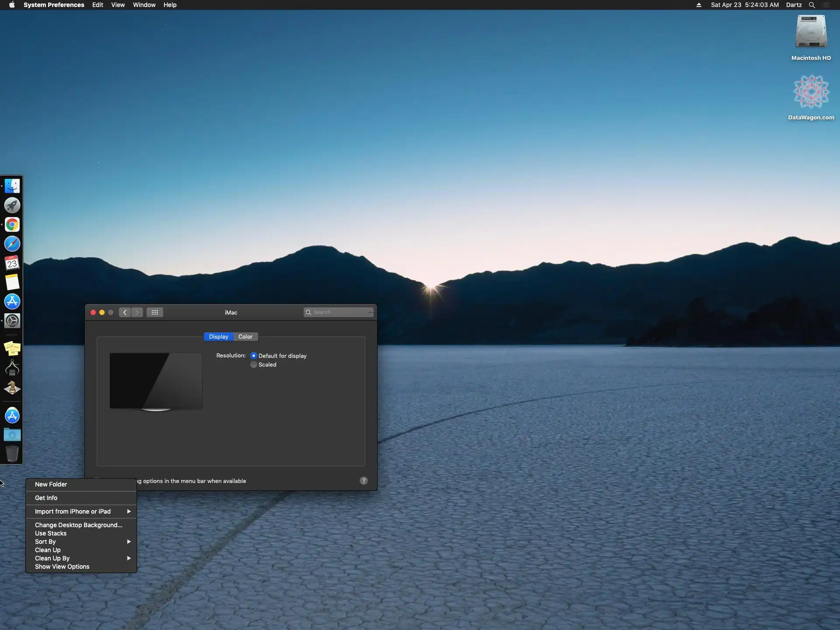
Task: Switch to the Color tab
Action: click(245, 336)
